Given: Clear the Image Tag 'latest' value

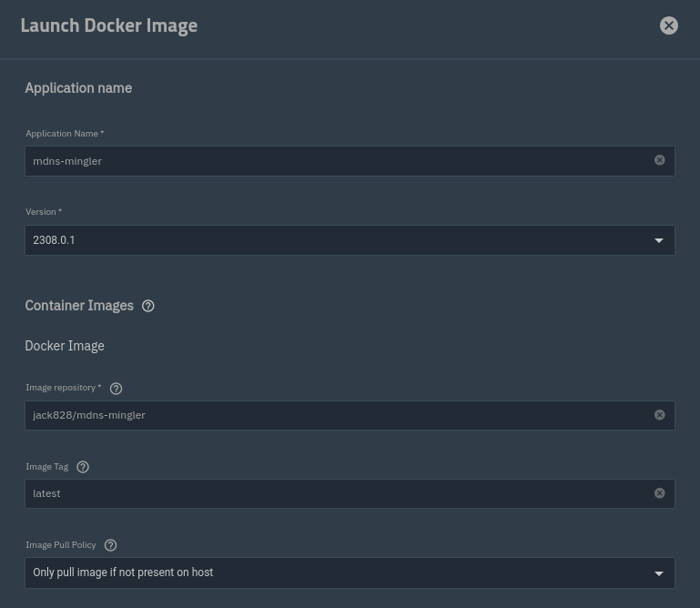Looking at the screenshot, I should tap(660, 493).
